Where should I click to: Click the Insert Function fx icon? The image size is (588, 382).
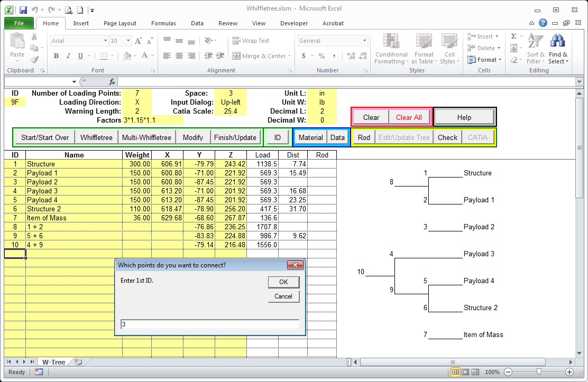tap(112, 82)
